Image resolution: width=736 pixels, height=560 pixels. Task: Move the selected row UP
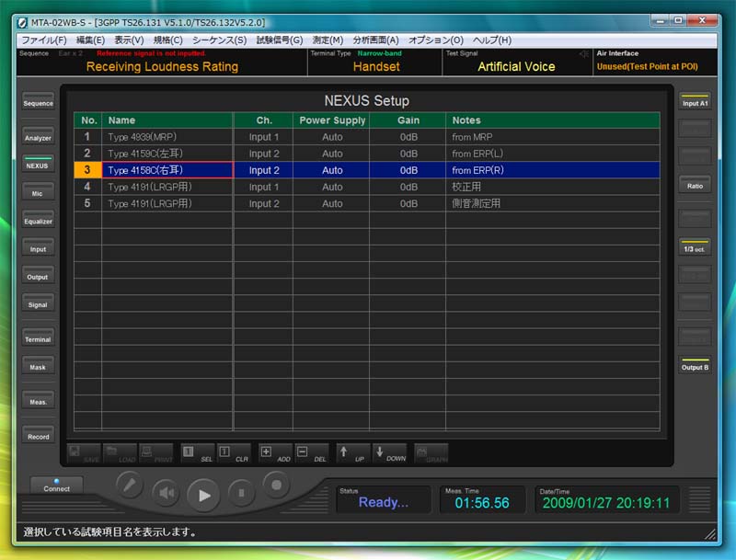tap(352, 453)
